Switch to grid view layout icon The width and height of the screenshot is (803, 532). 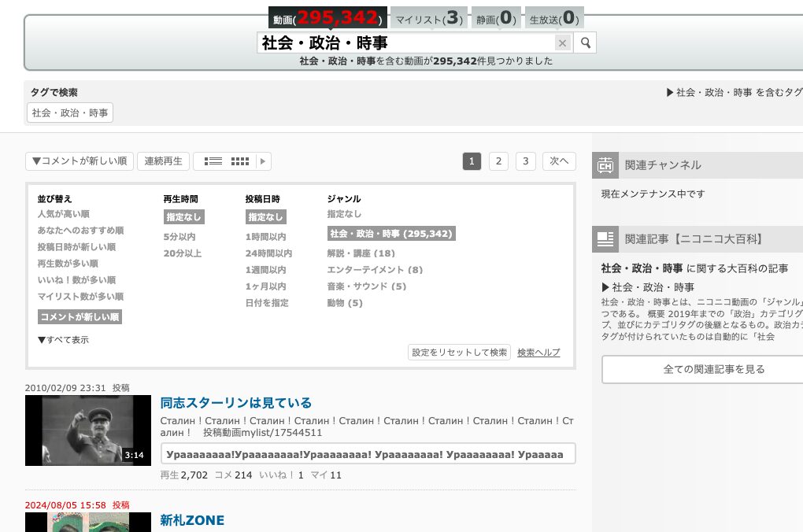tap(240, 161)
